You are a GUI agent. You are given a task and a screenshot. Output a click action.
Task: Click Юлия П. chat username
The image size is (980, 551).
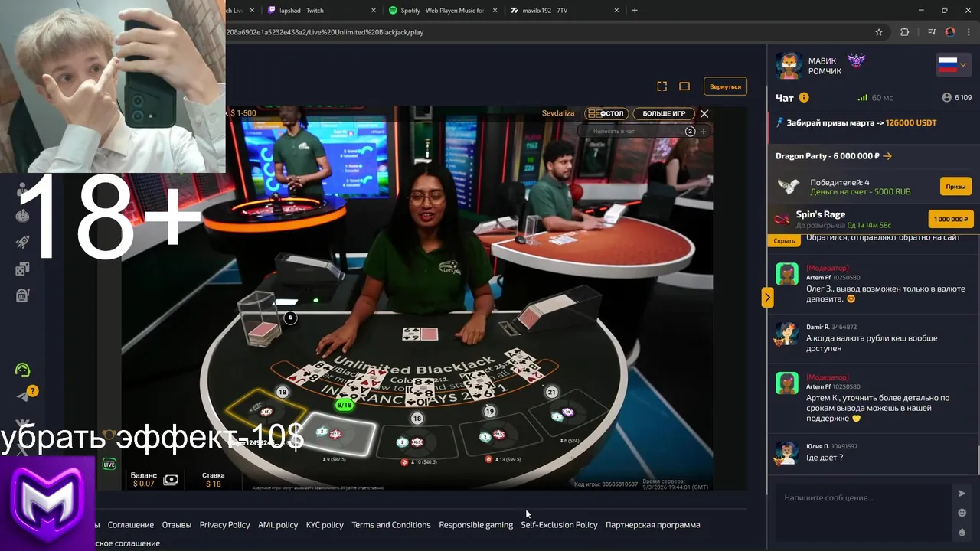click(x=817, y=446)
